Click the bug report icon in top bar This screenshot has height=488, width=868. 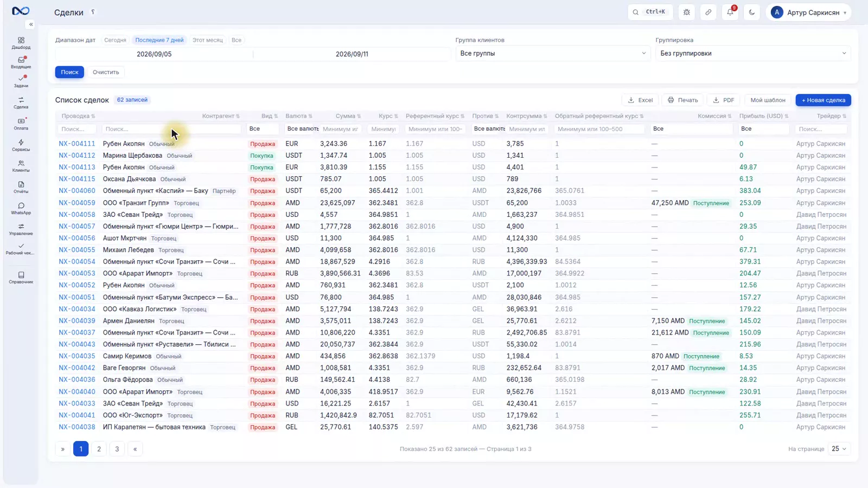coord(687,12)
